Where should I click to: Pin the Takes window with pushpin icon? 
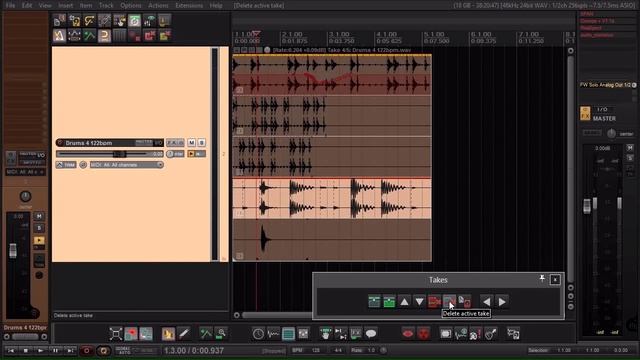(542, 278)
